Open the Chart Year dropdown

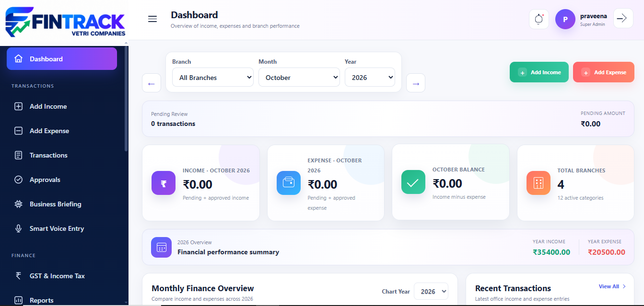pos(431,291)
